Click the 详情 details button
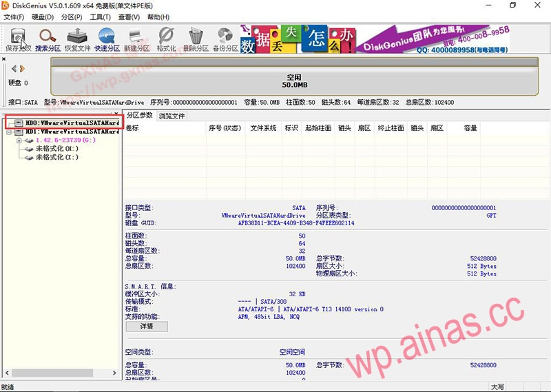 (147, 327)
